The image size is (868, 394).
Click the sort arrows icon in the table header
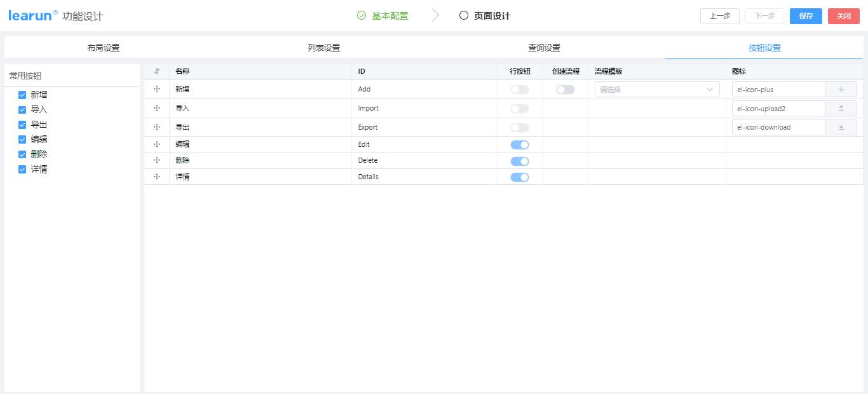click(x=156, y=71)
